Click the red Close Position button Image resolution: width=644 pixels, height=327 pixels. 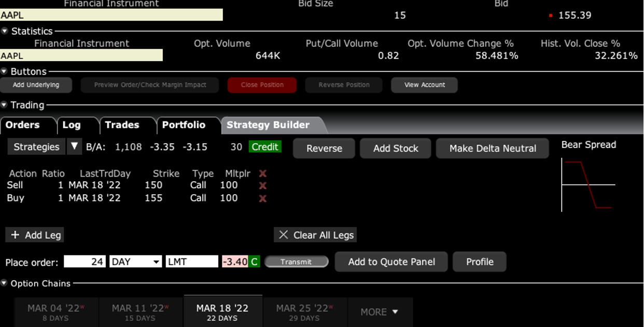click(x=262, y=85)
